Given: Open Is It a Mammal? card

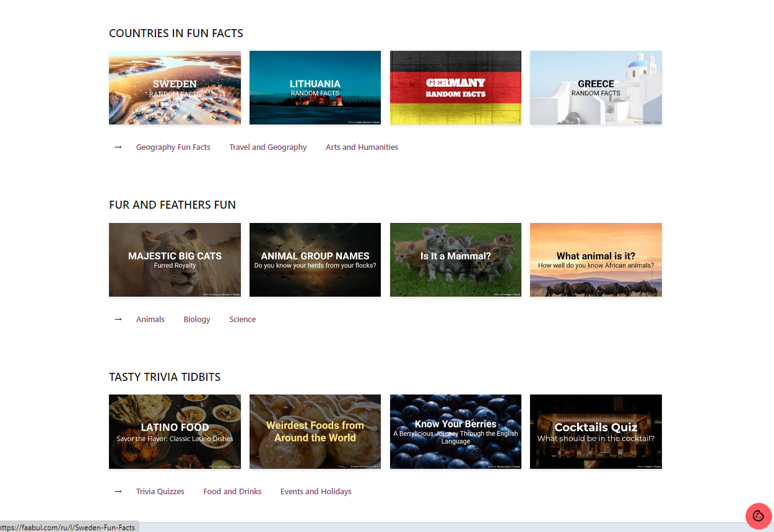Looking at the screenshot, I should click(x=456, y=259).
